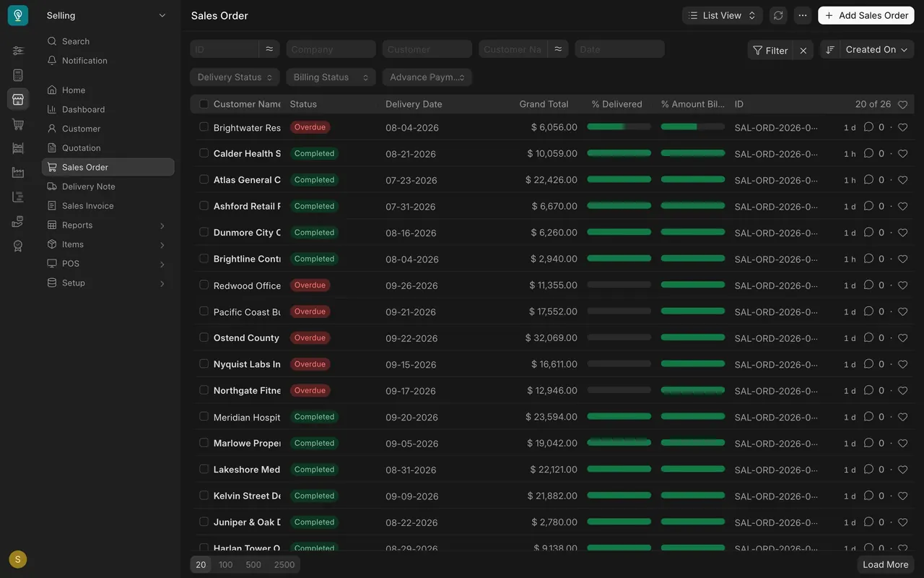The image size is (924, 578).
Task: Expand the Reports sidebar section
Action: (108, 225)
